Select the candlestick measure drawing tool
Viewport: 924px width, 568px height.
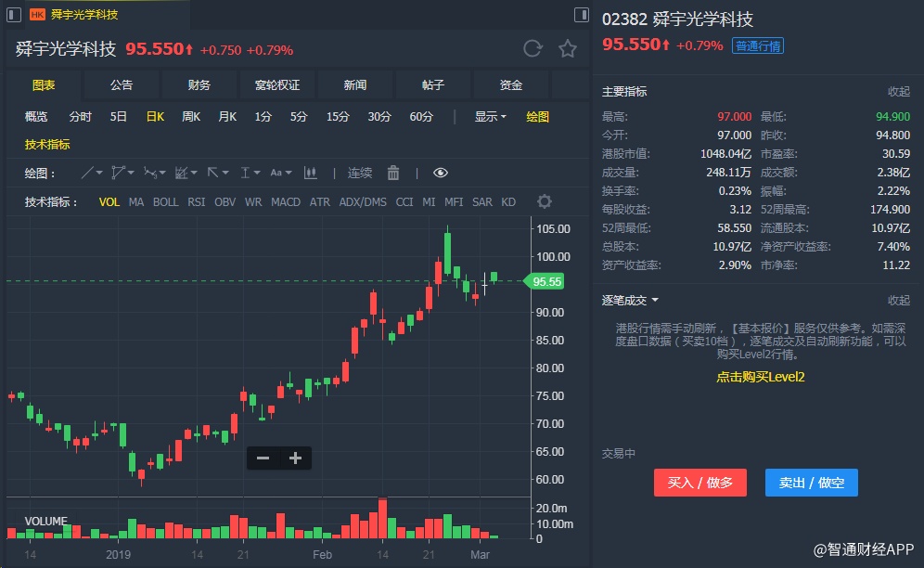[x=310, y=173]
